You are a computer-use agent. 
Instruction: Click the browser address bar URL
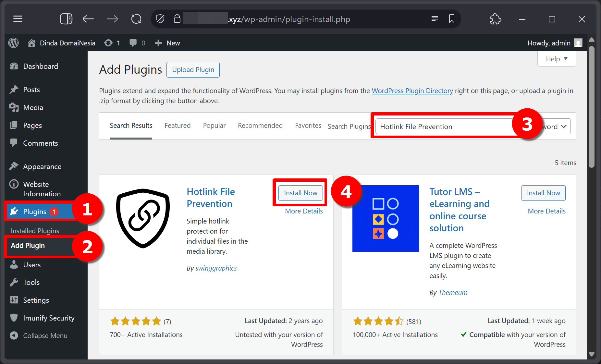point(289,19)
